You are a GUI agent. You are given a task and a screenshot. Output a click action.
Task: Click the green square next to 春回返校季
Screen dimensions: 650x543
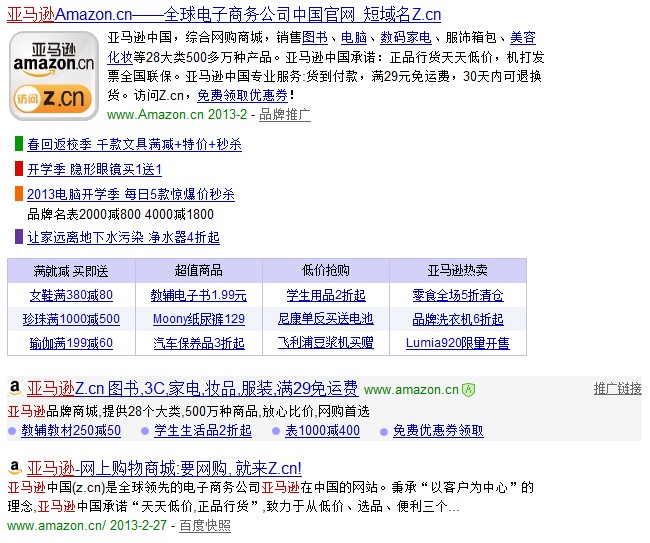coord(19,144)
